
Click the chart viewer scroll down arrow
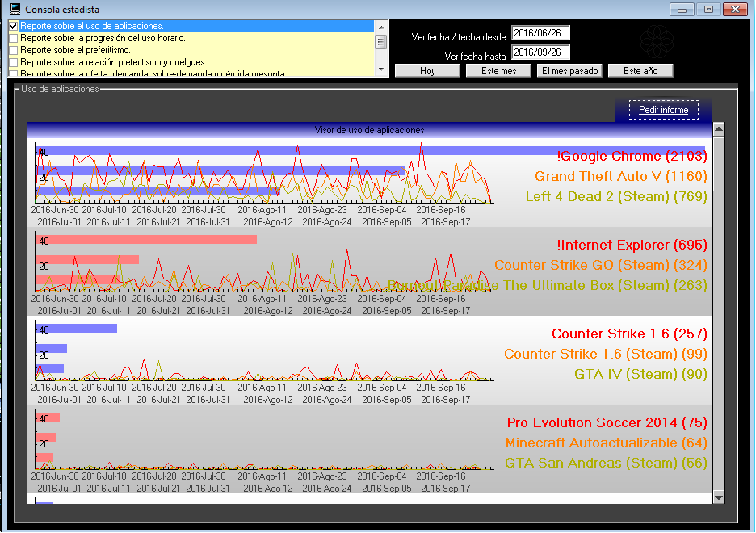(x=718, y=497)
